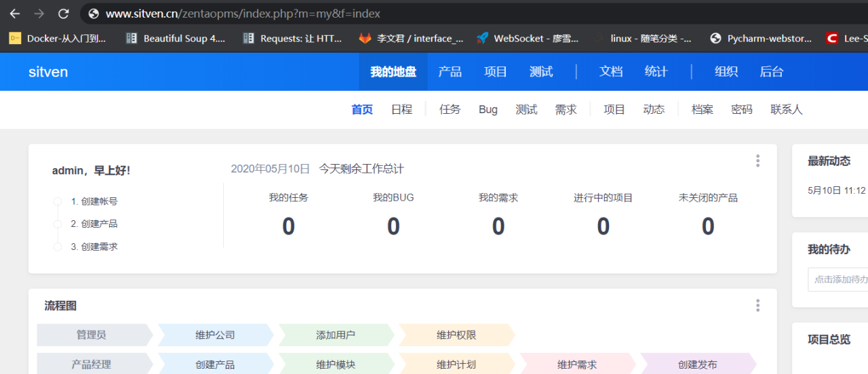Click the browser address bar URL

click(243, 14)
